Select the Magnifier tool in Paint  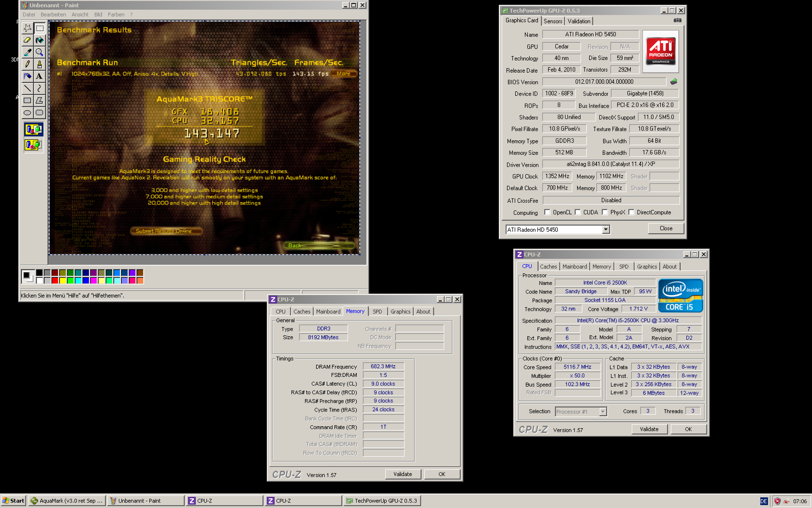click(40, 52)
